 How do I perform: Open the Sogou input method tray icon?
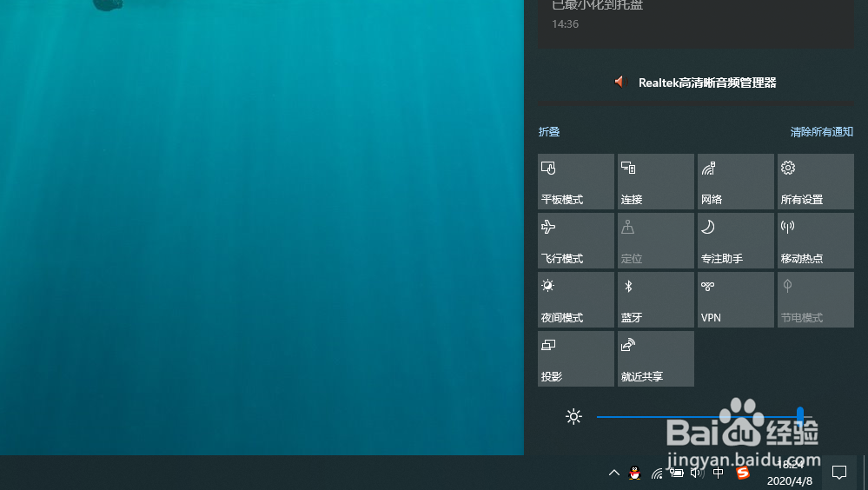coord(742,473)
